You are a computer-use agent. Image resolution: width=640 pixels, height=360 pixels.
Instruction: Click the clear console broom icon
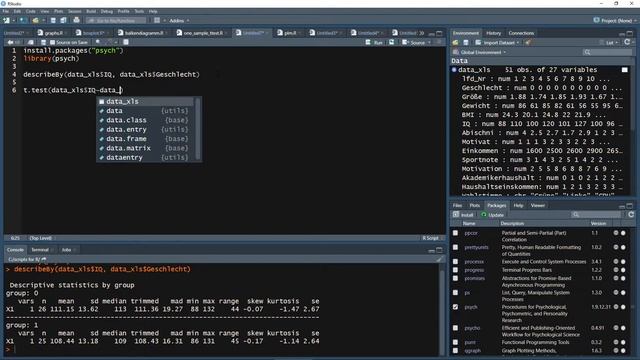[x=439, y=259]
